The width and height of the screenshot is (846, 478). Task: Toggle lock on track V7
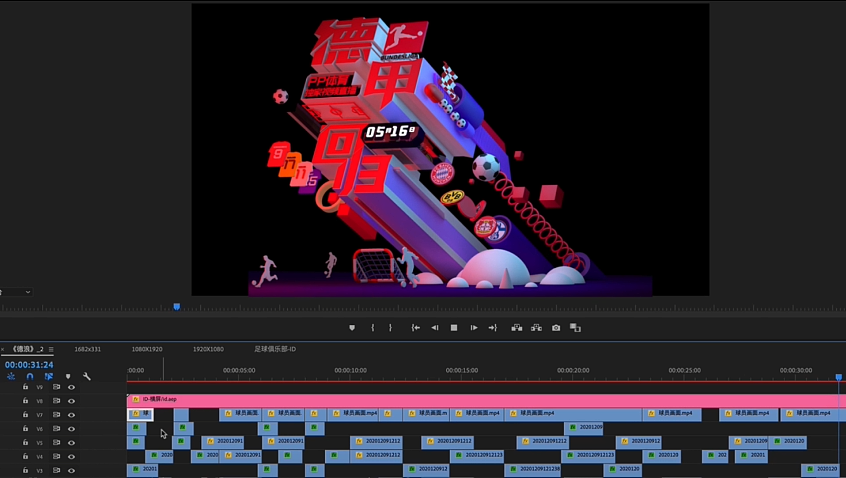(x=25, y=415)
